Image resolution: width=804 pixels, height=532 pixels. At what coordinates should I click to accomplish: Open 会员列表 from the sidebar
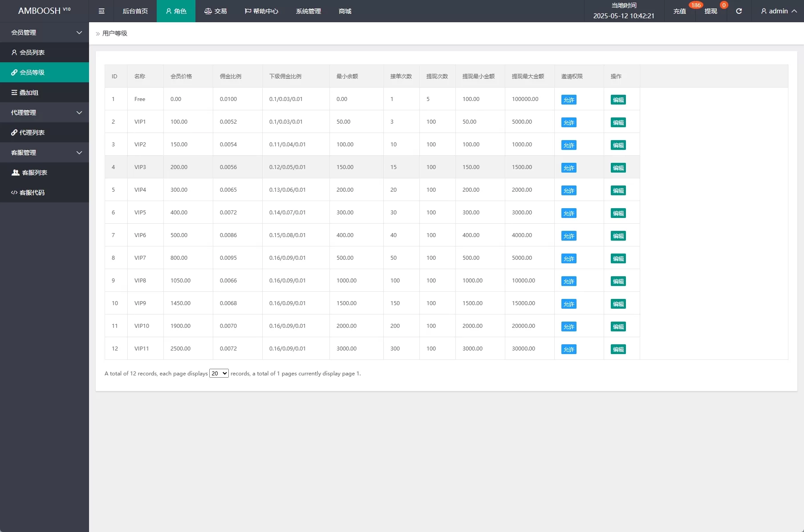(32, 52)
